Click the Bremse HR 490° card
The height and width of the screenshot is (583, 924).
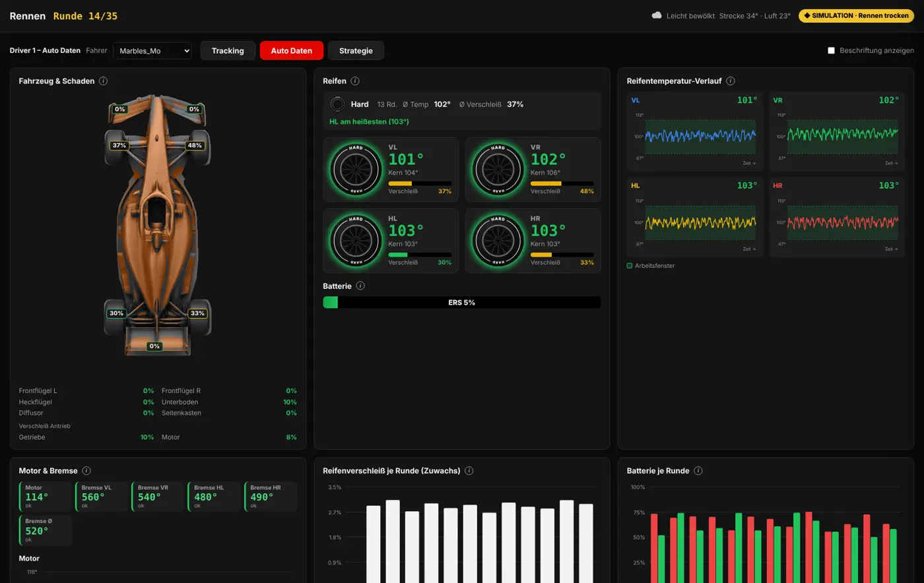[271, 497]
